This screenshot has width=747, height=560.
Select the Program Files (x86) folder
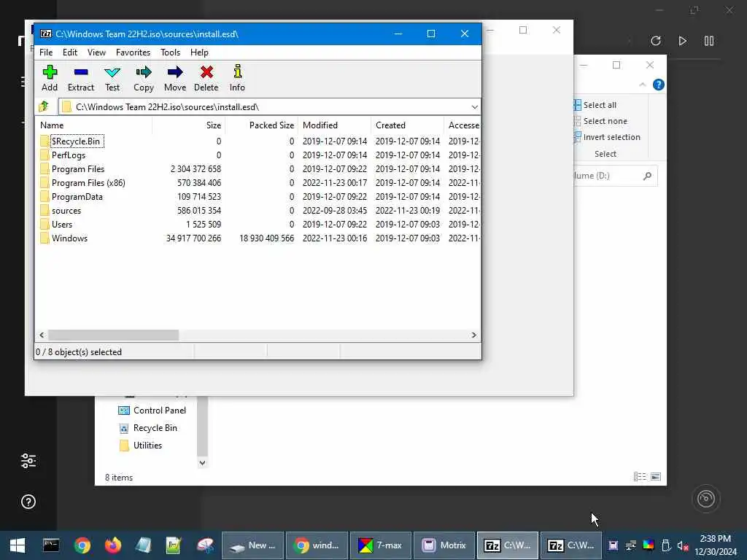pyautogui.click(x=88, y=183)
